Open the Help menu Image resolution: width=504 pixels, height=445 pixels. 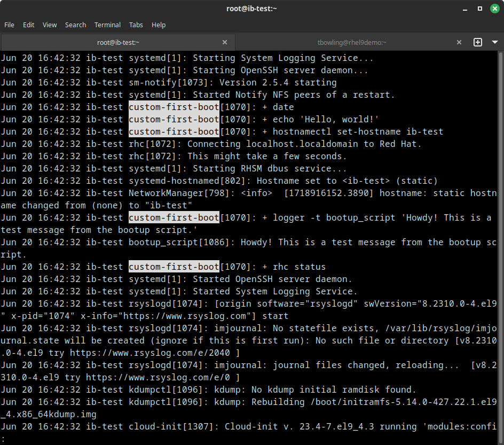159,25
